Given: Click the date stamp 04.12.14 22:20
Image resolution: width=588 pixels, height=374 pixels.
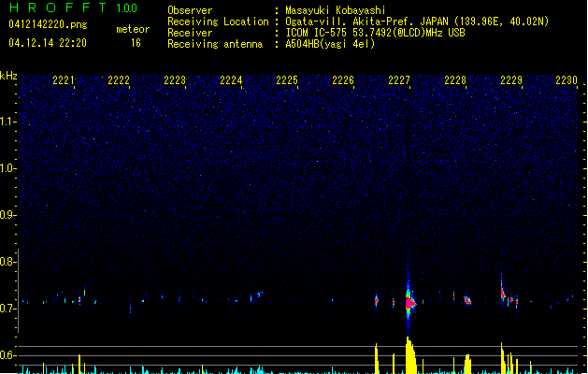Looking at the screenshot, I should (x=48, y=43).
